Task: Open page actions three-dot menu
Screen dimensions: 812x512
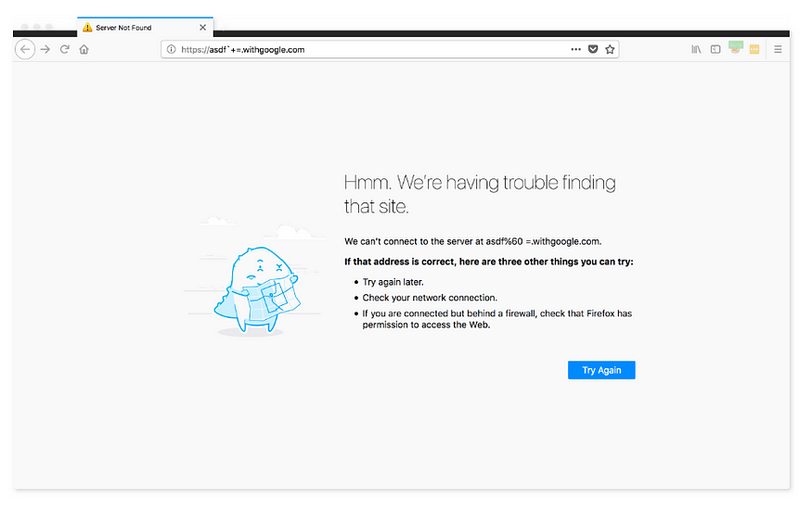Action: pos(576,50)
